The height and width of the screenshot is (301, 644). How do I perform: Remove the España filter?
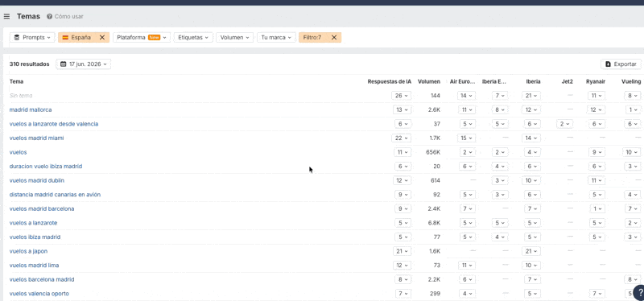click(x=102, y=37)
